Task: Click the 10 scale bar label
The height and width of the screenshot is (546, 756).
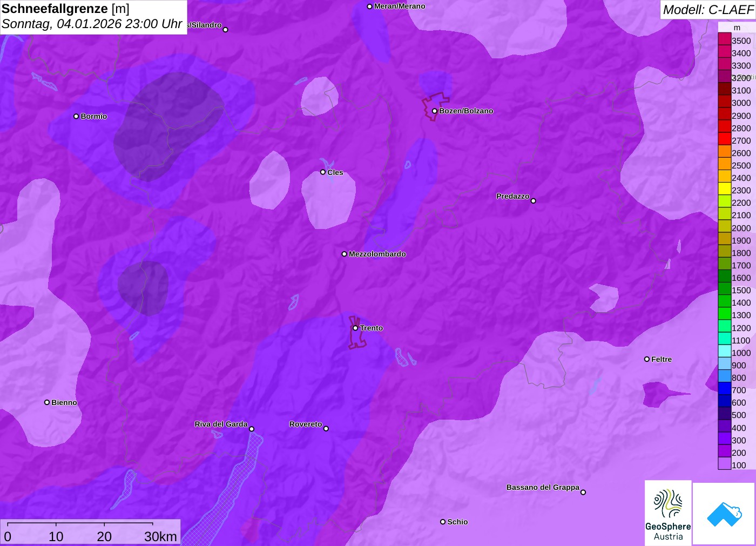Action: tap(56, 536)
